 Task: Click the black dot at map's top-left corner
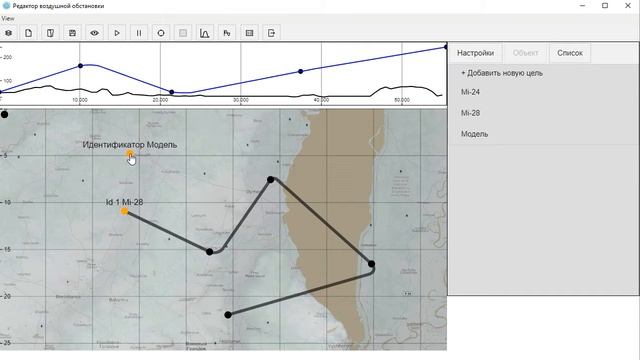[4, 114]
